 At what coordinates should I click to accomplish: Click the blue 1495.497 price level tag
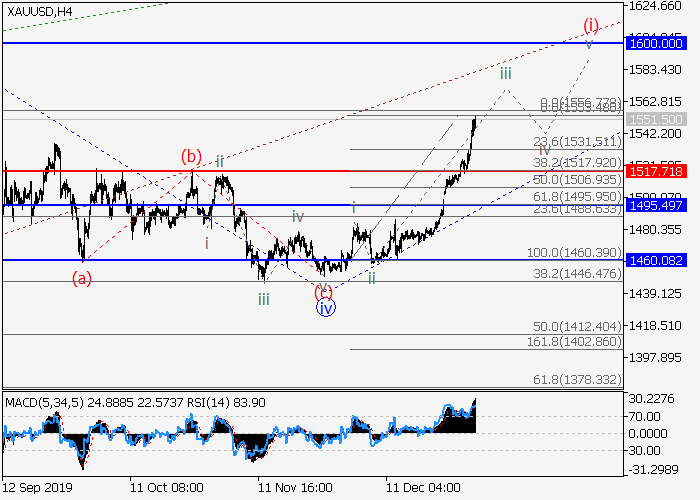coord(656,205)
